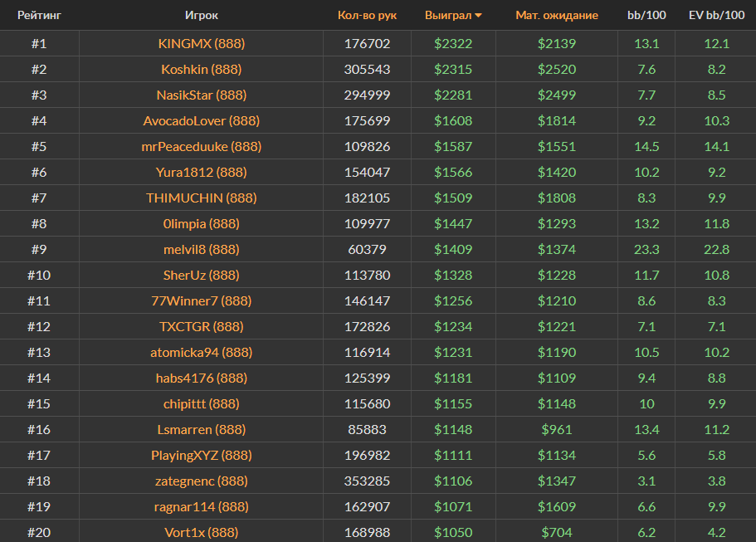
Task: Open Koshkin (888) player link
Action: coord(202,69)
